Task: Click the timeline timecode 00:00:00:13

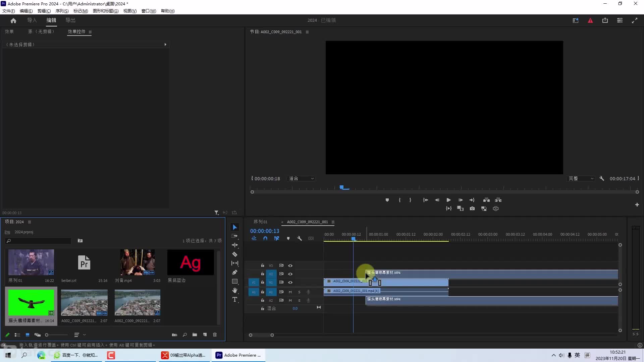Action: pyautogui.click(x=265, y=231)
